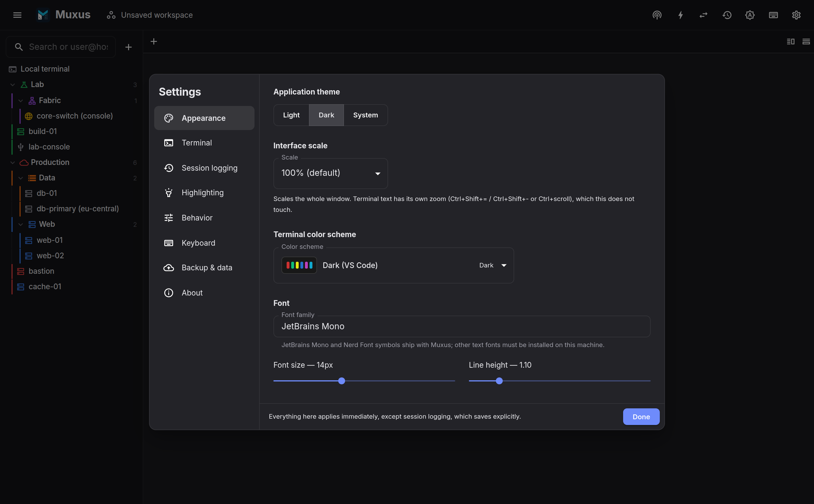Open the Color scheme Dark (VS Code) dropdown

click(394, 265)
